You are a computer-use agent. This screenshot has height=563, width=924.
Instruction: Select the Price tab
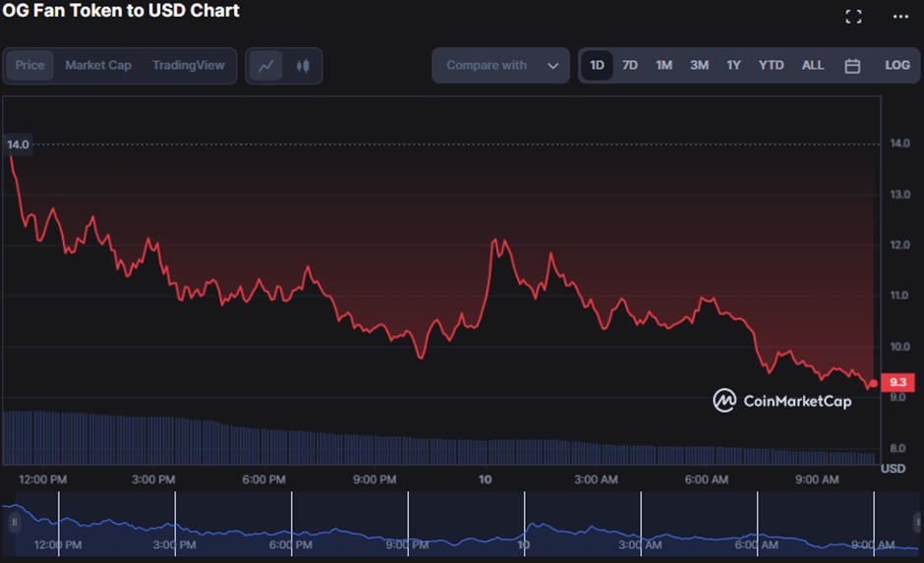29,66
